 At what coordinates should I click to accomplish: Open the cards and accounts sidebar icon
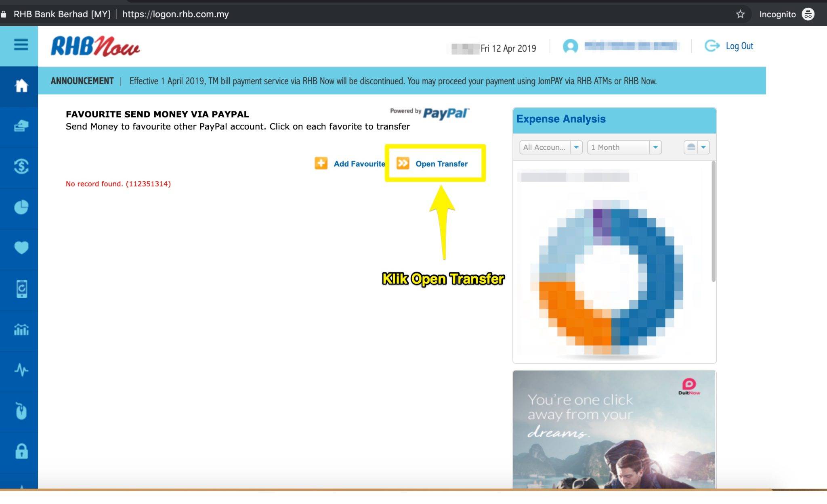[21, 126]
